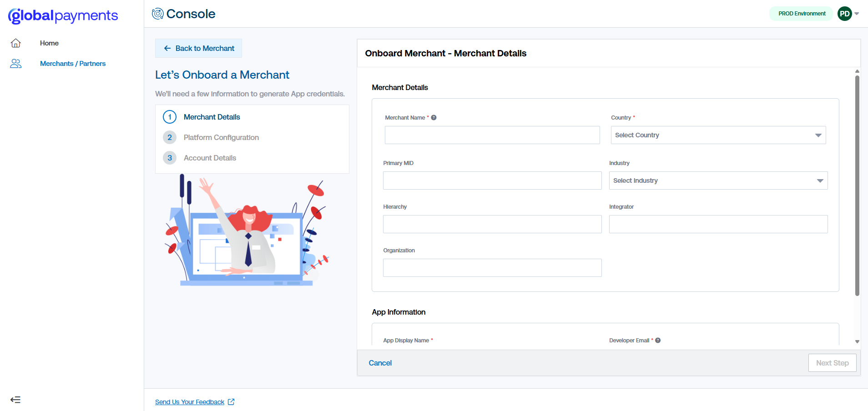Open Merchants / Partners menu item
Screen dimensions: 868x411
click(x=73, y=64)
